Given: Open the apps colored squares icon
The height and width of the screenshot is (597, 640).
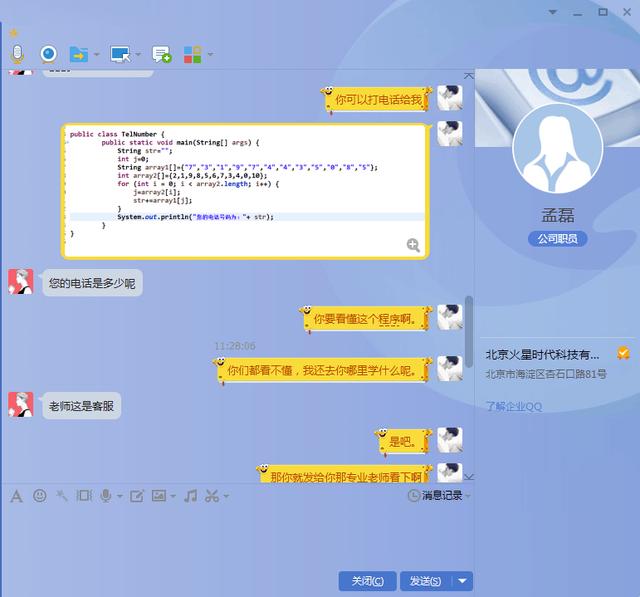Looking at the screenshot, I should click(x=192, y=54).
